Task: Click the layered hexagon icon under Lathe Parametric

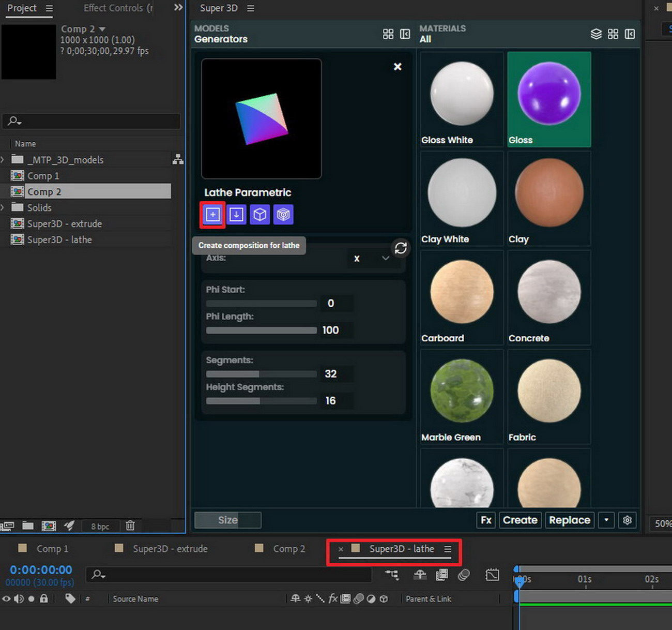Action: click(x=283, y=214)
